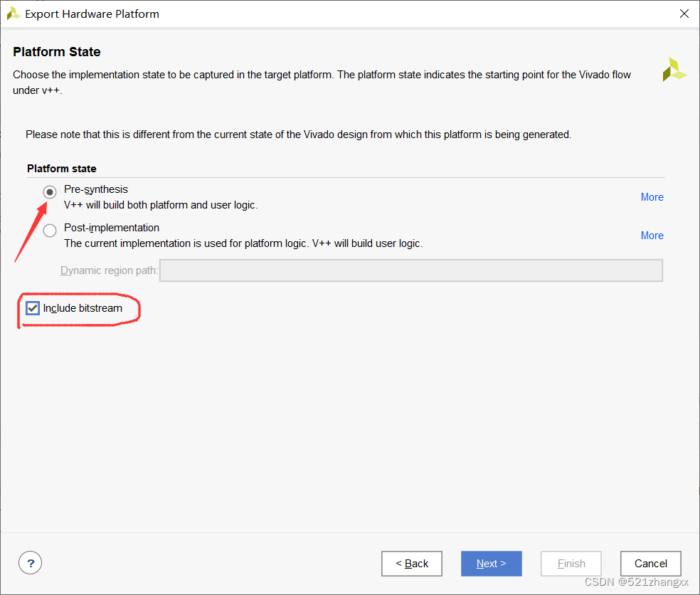Screen dimensions: 700x595
Task: Toggle the Include bitstream checkbox
Action: (33, 308)
